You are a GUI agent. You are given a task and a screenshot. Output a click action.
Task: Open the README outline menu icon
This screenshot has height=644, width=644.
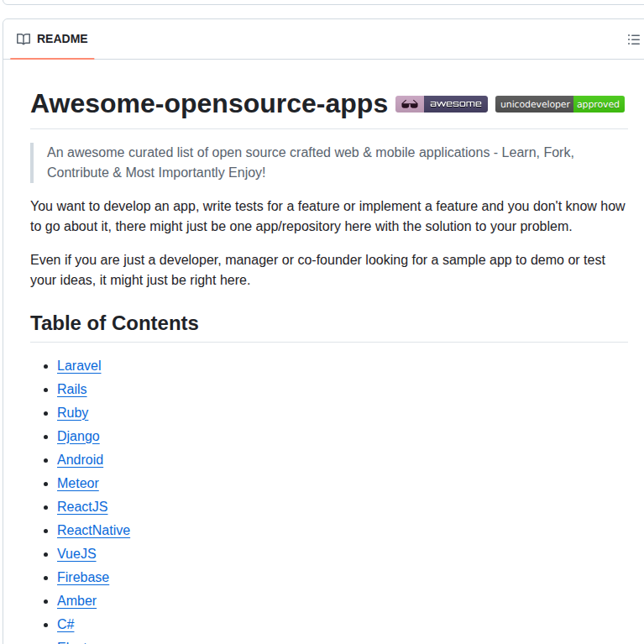point(633,39)
